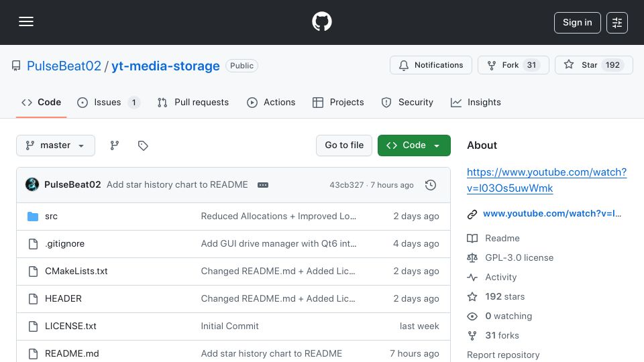Open YouTube watch URL in About description

pos(547,180)
